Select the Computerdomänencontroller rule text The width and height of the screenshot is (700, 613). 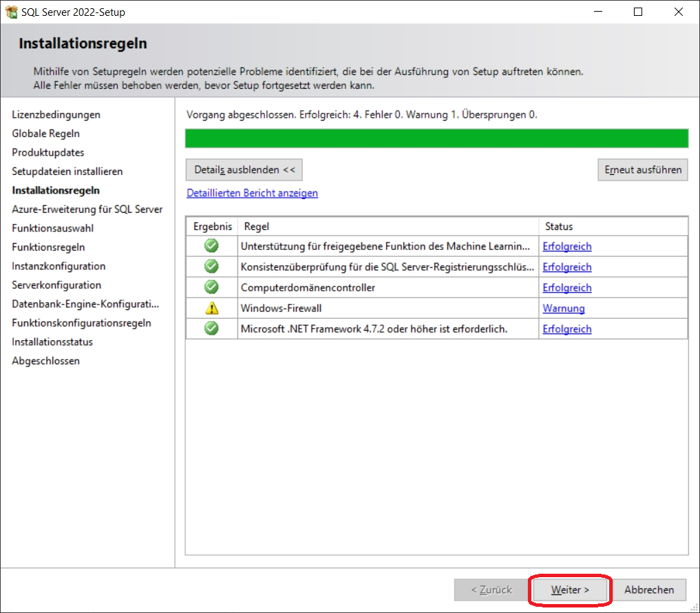(308, 287)
